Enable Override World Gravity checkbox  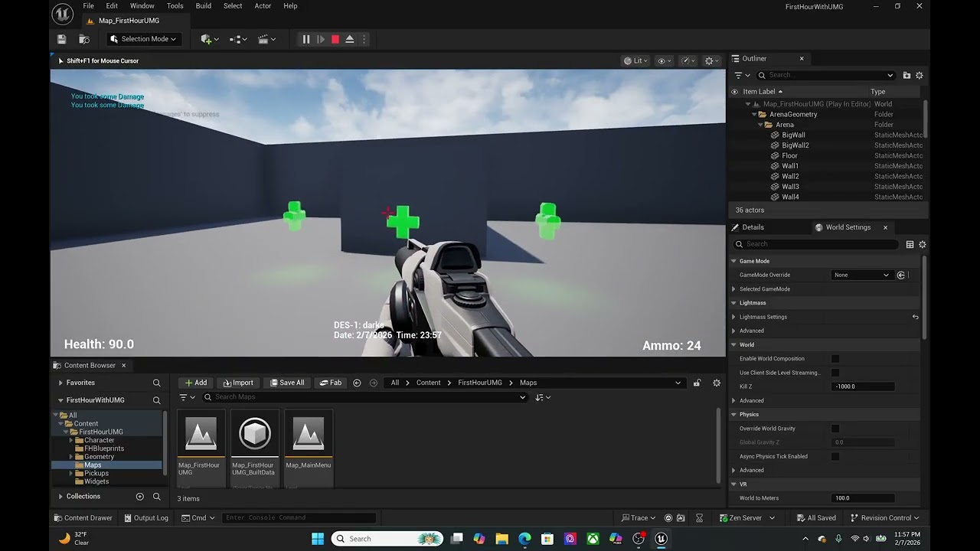click(835, 429)
